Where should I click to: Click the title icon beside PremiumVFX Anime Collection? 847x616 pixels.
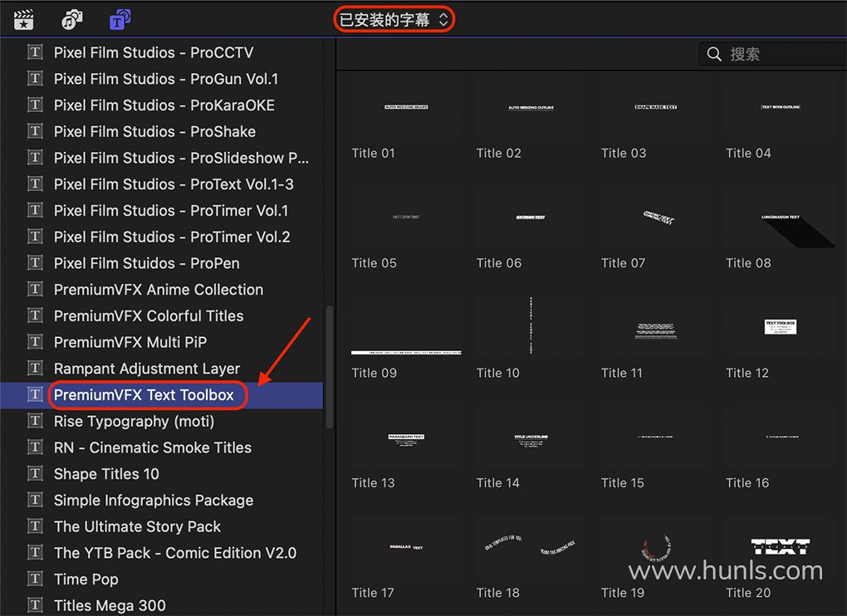35,289
